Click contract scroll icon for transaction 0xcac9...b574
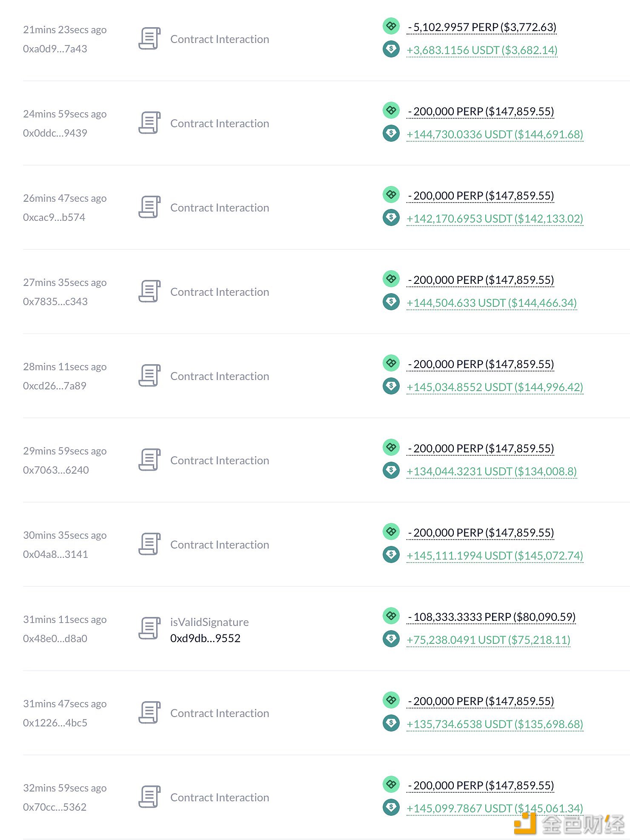Screen dimensions: 630x840 tap(149, 207)
